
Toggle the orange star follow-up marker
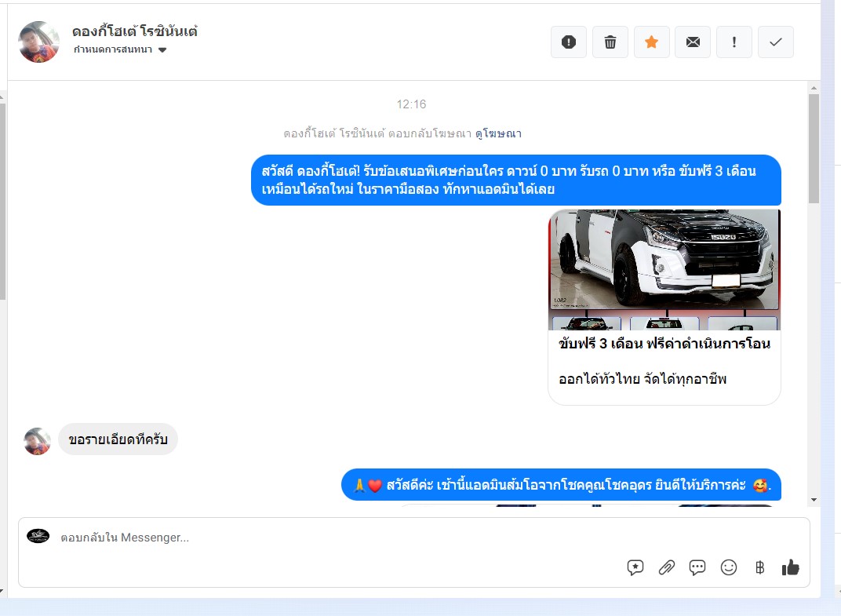click(652, 42)
